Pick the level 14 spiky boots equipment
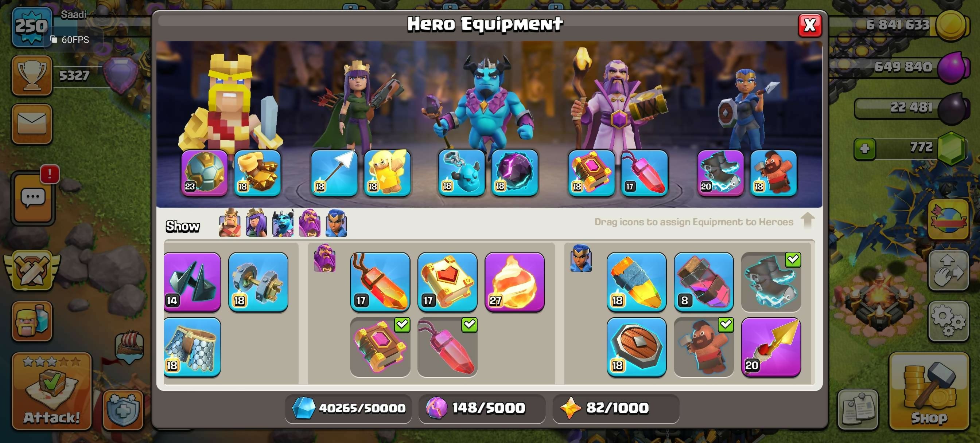This screenshot has height=443, width=980. pos(192,282)
